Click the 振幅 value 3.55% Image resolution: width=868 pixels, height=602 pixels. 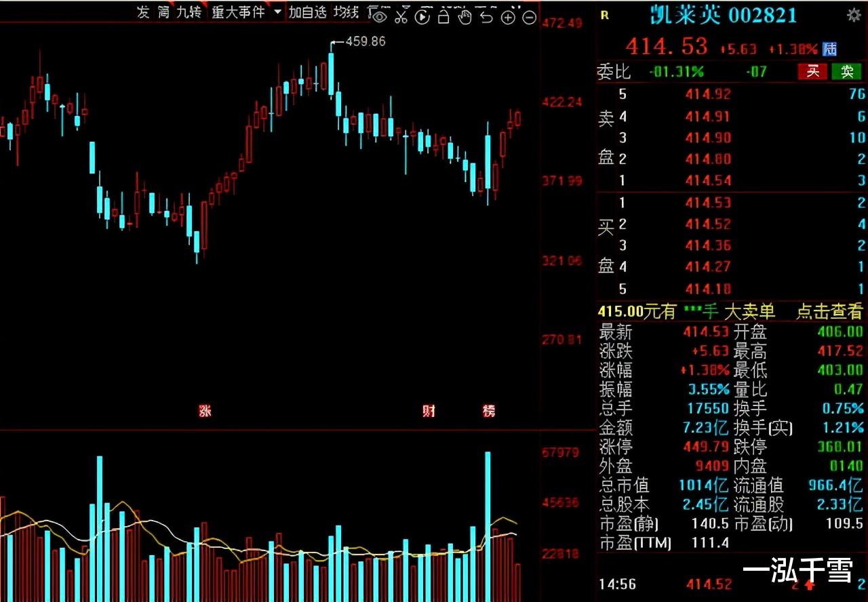tap(709, 389)
